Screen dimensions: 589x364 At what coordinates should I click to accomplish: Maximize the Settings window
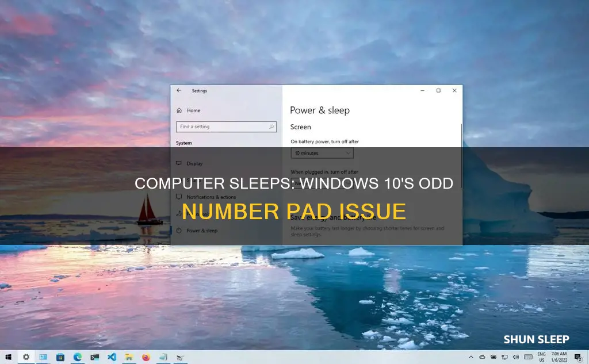(438, 90)
